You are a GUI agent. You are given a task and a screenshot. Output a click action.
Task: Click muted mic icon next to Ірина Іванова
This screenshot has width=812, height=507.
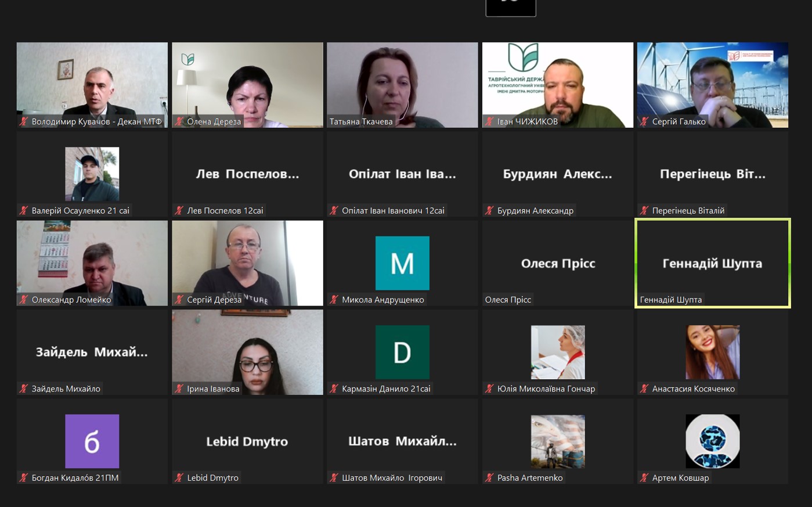[x=179, y=389]
